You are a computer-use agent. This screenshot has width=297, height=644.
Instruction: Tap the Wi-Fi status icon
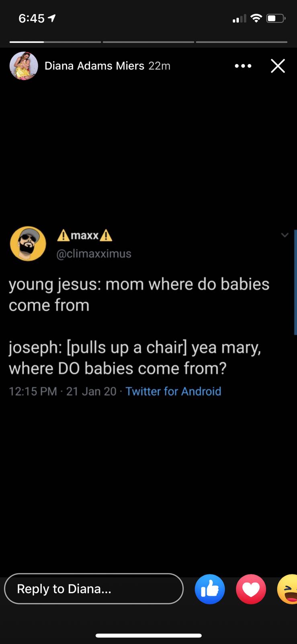point(256,18)
